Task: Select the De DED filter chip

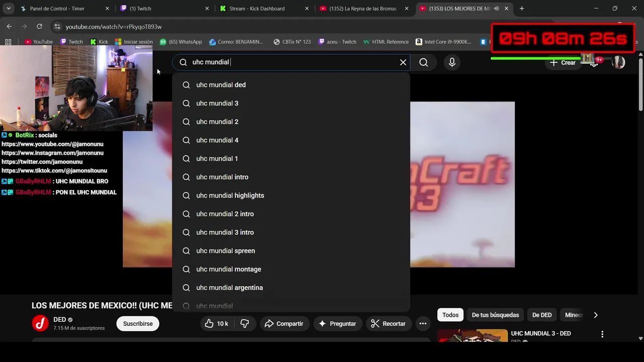Action: [x=542, y=315]
